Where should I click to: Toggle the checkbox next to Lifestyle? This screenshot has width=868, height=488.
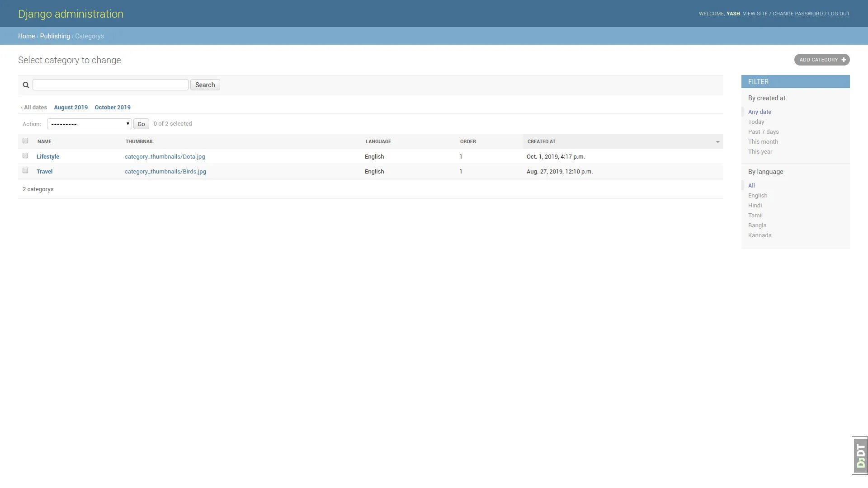[x=25, y=155]
